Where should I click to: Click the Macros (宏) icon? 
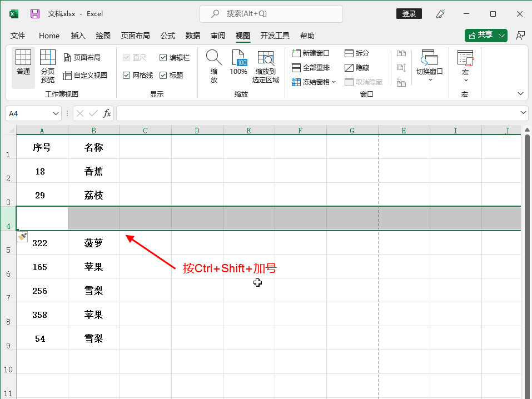click(465, 58)
